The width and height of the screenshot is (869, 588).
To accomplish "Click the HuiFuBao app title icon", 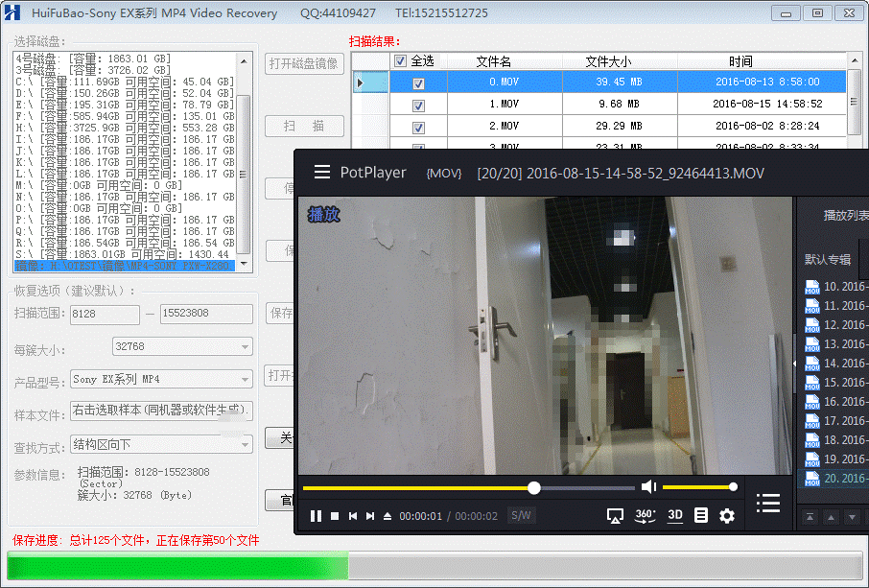I will [12, 12].
